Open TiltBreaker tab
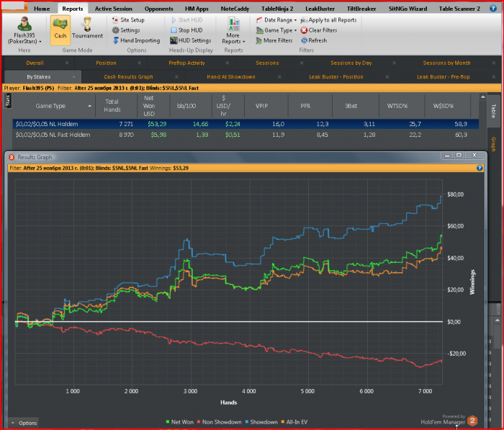 pos(361,9)
